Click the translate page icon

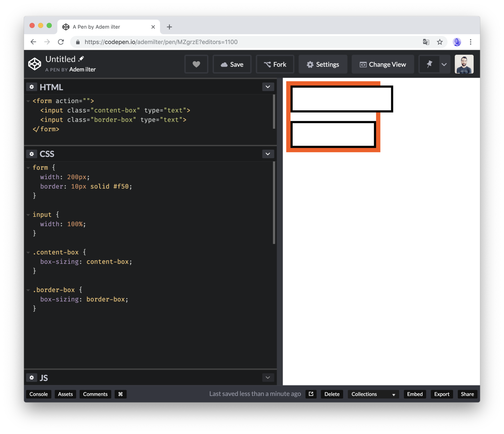point(426,42)
